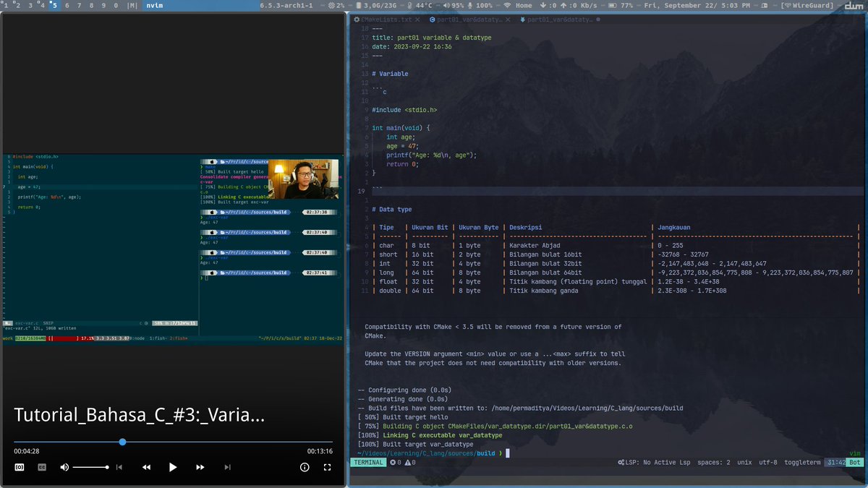Viewport: 868px width, 488px height.
Task: Click the Deskripsi table header
Action: pyautogui.click(x=526, y=228)
